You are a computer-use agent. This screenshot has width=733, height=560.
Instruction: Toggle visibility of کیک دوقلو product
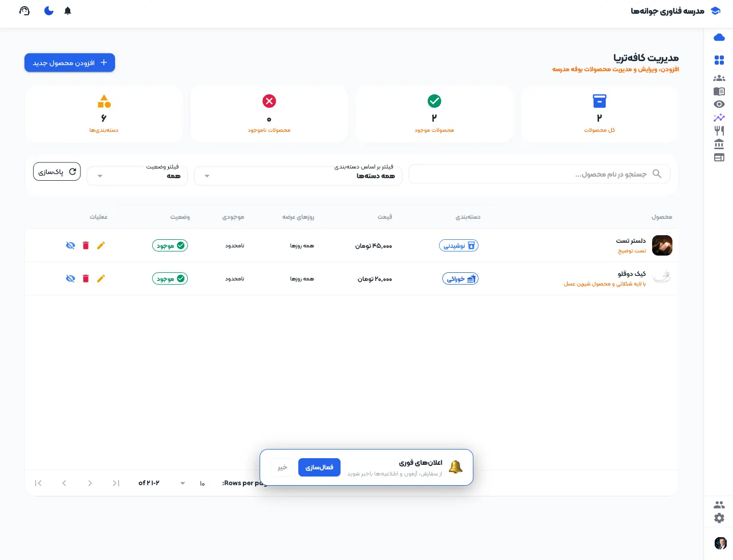[70, 278]
